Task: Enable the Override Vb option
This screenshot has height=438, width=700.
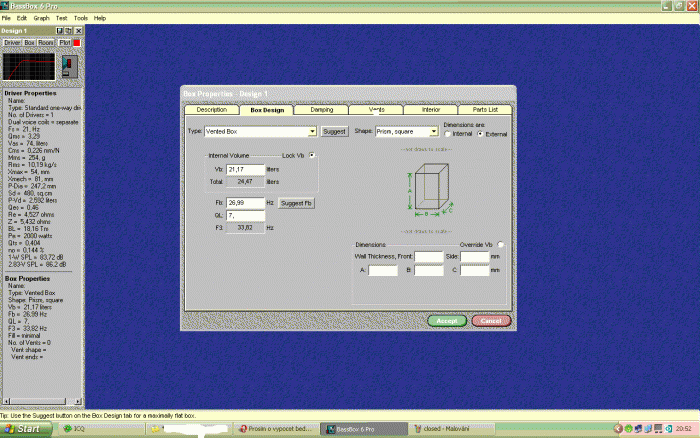Action: point(500,244)
